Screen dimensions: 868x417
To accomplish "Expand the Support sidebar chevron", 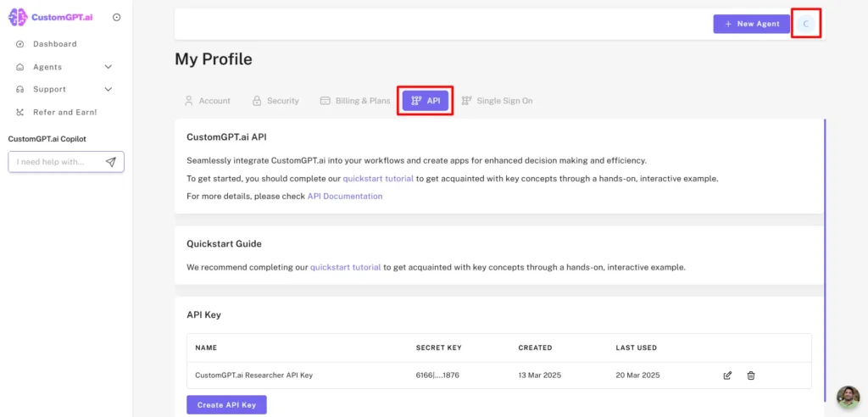I will (108, 89).
